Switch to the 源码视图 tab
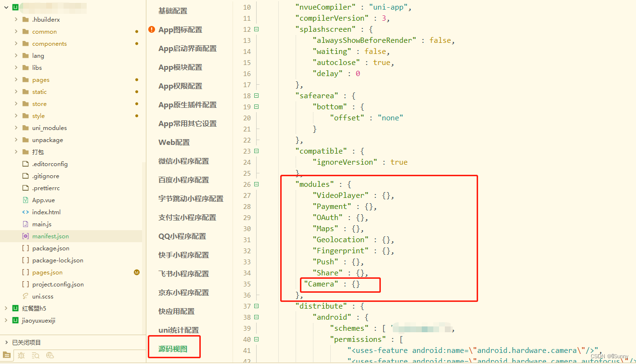Viewport: 636px width, 364px height. pyautogui.click(x=173, y=349)
